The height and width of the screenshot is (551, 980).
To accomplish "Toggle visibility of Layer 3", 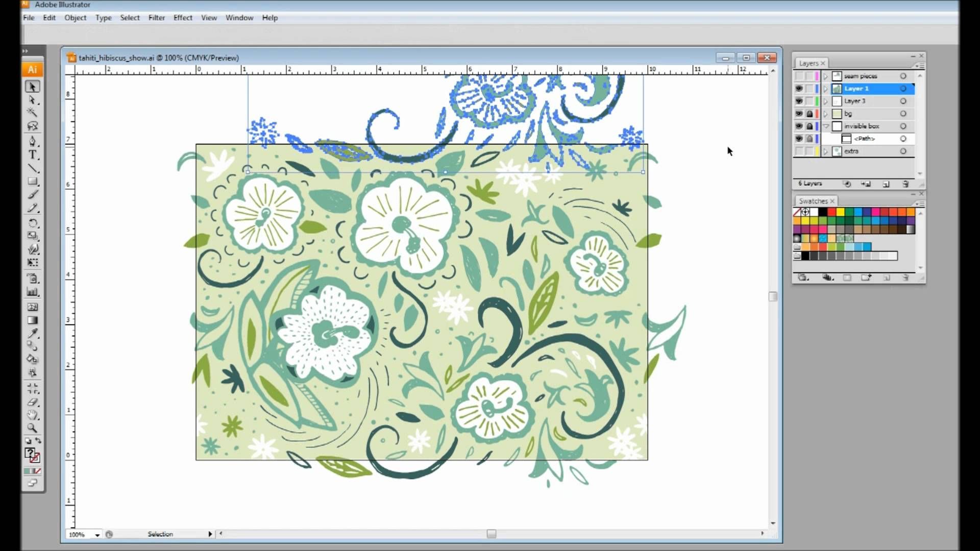I will (x=800, y=101).
